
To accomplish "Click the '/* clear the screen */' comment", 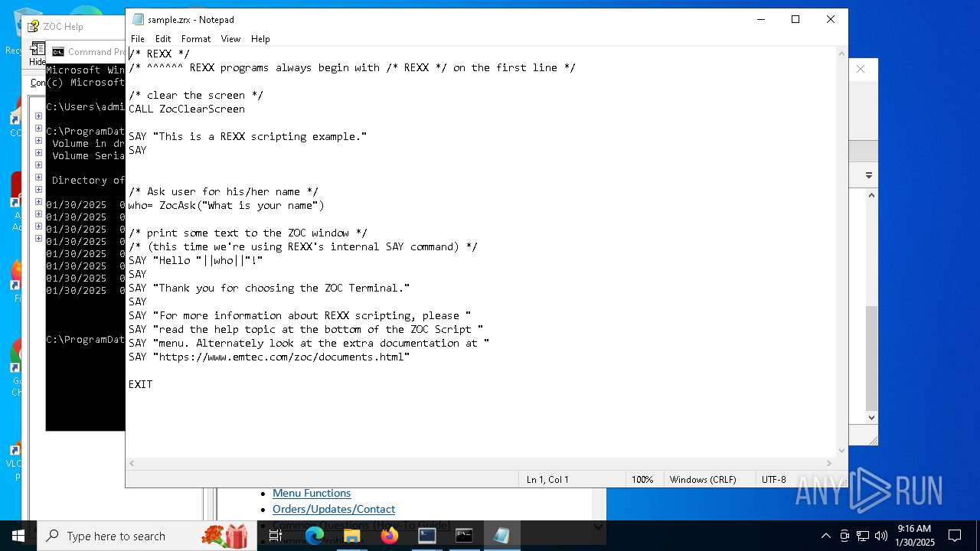I will click(196, 96).
